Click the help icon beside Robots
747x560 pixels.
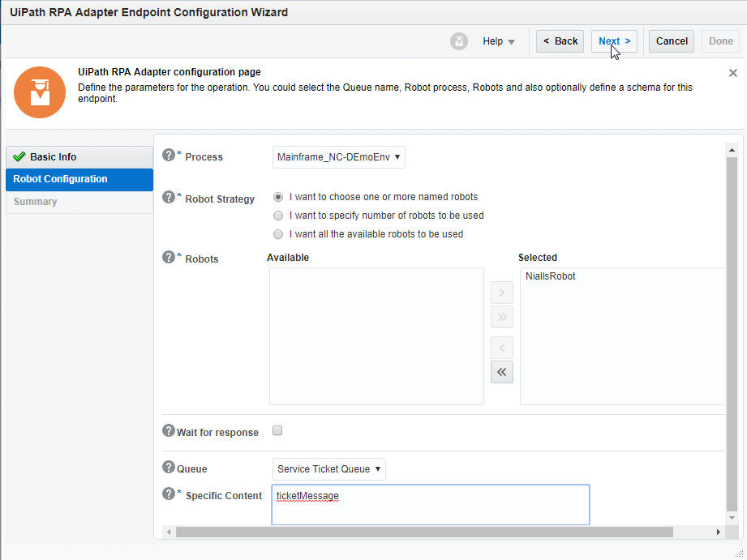coord(168,257)
